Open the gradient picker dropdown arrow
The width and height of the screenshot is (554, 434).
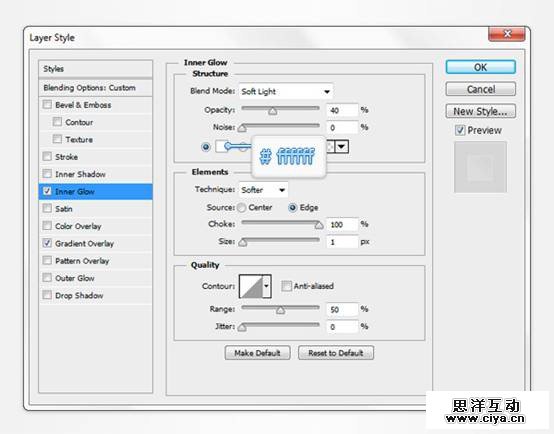(x=342, y=146)
